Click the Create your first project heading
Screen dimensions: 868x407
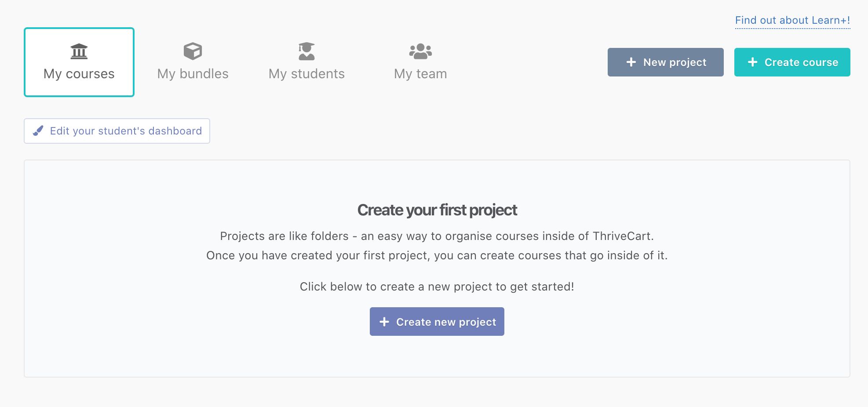click(x=437, y=210)
